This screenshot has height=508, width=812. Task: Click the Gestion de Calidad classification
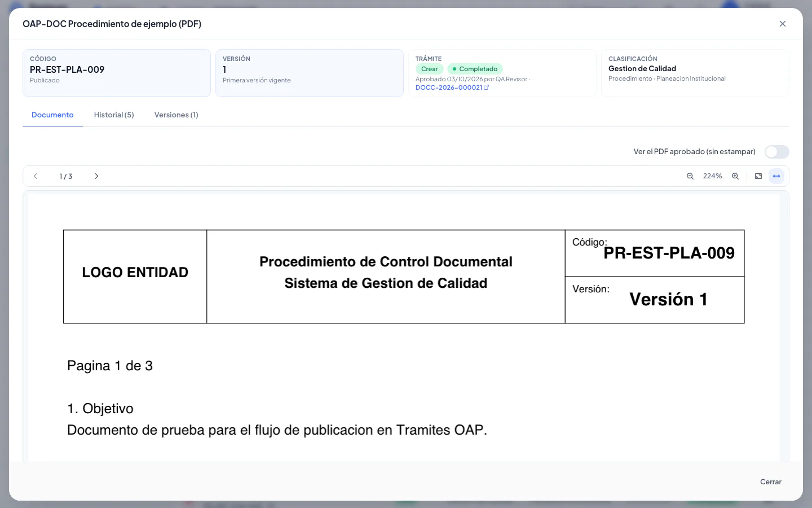coord(642,68)
